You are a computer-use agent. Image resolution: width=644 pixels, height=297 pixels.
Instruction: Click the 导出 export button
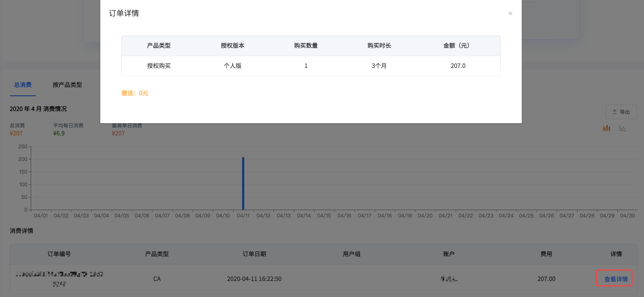pyautogui.click(x=621, y=112)
